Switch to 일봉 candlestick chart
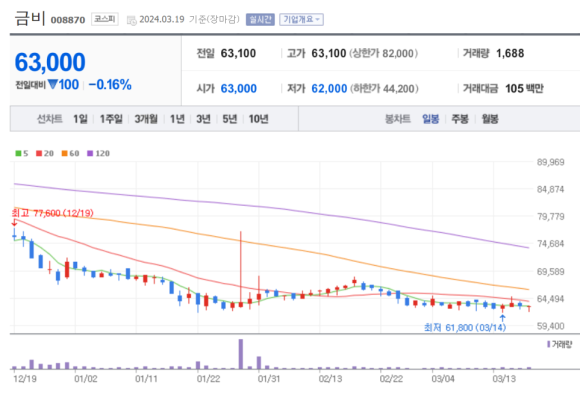The image size is (580, 395). point(431,119)
